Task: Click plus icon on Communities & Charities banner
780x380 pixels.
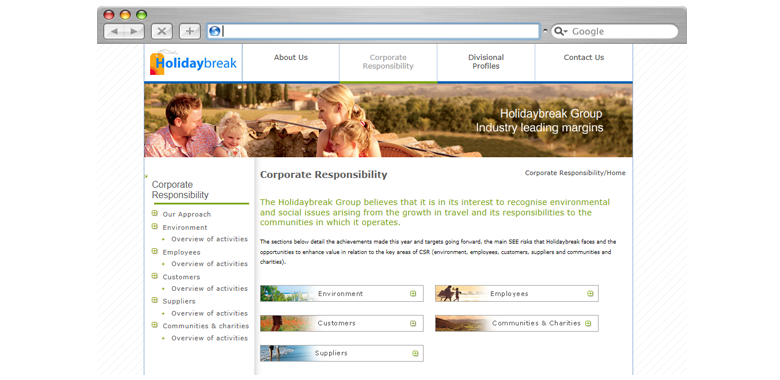Action: tap(588, 323)
